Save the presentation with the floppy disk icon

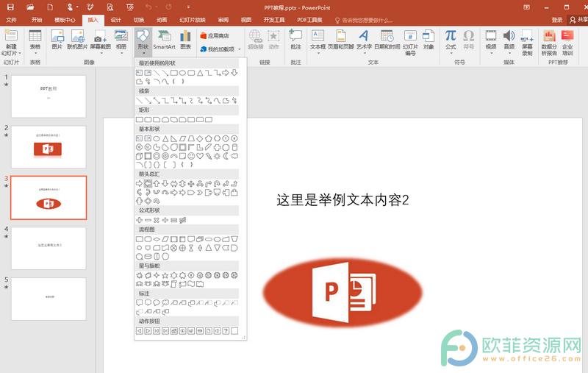point(10,7)
